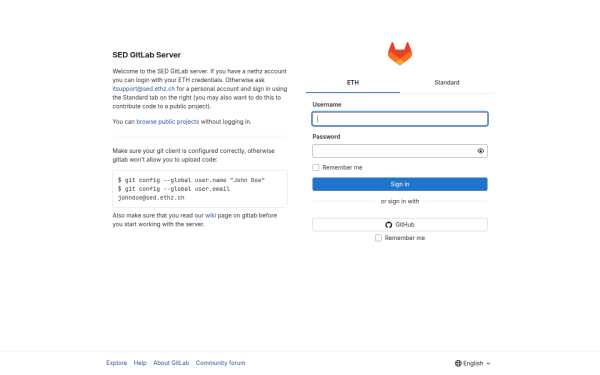Open the Explore footer link
600x375 pixels.
point(117,363)
